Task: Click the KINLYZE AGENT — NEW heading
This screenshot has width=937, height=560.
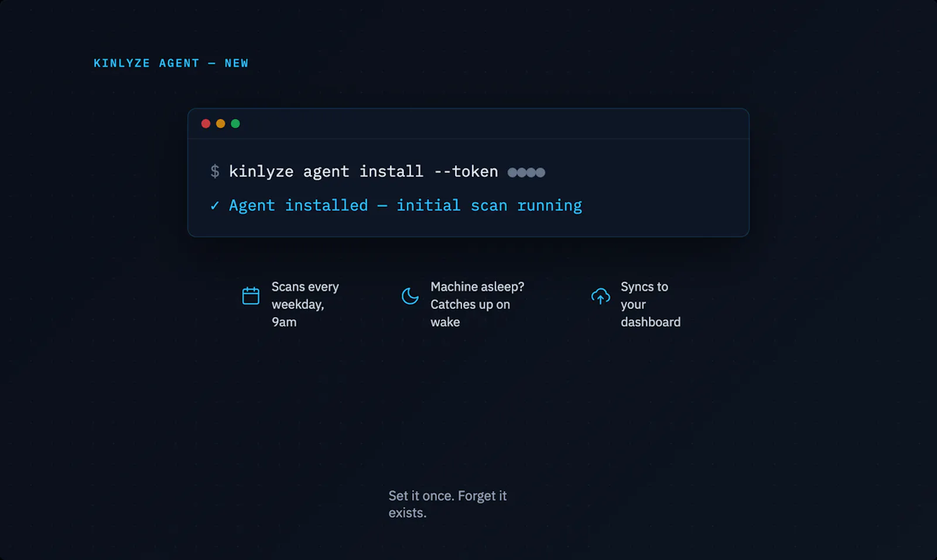Action: tap(171, 63)
